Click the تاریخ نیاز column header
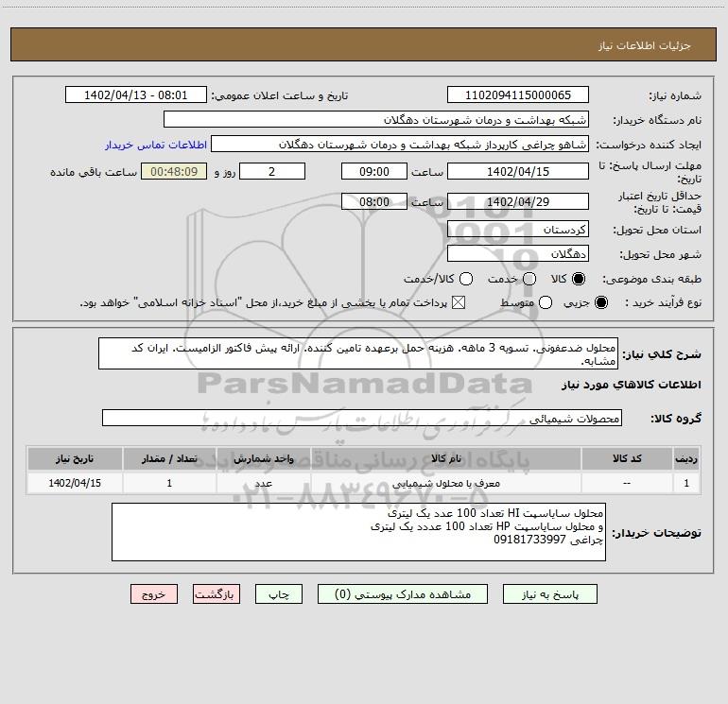Screen dimensions: 728x704 tap(75, 458)
